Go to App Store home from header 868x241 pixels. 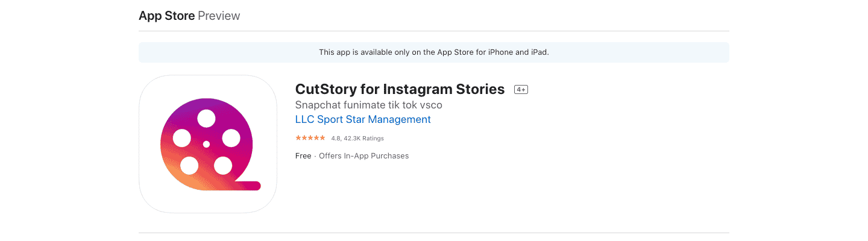(167, 16)
